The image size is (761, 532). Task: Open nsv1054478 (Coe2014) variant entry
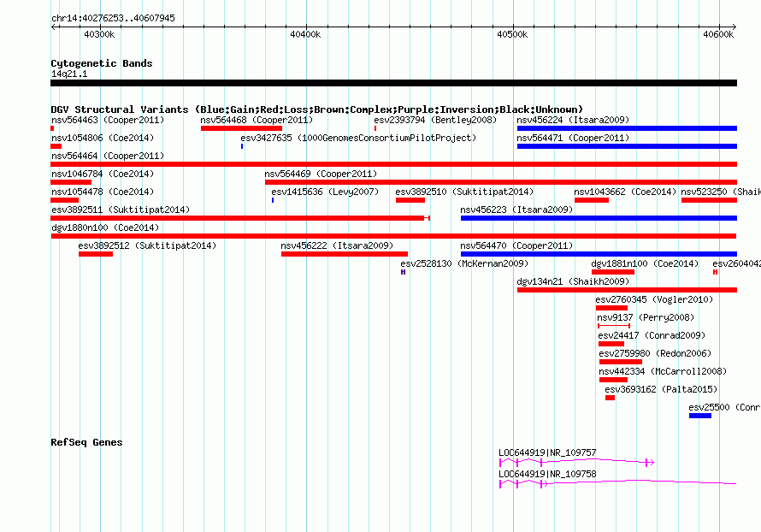[x=103, y=192]
